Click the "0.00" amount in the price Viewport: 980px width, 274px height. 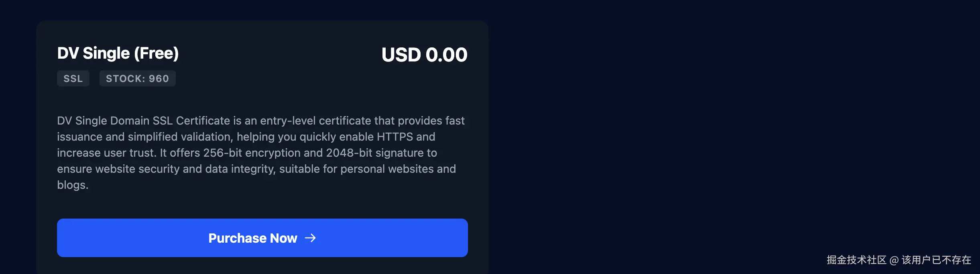pos(446,55)
